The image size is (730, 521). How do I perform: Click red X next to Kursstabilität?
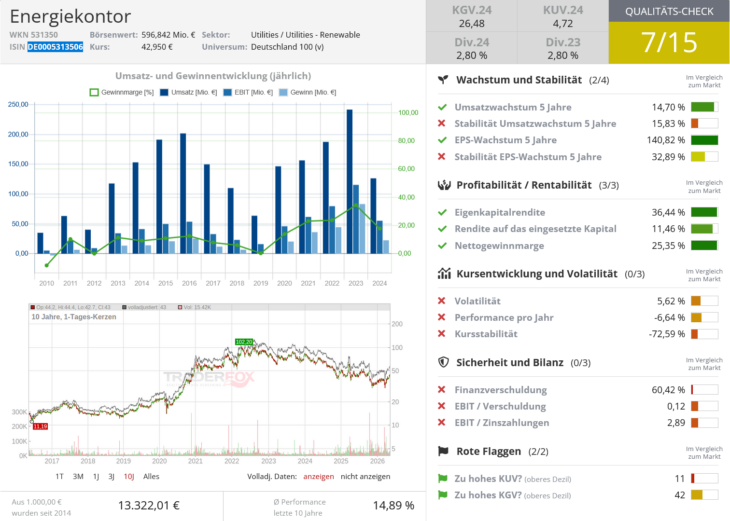(x=442, y=333)
